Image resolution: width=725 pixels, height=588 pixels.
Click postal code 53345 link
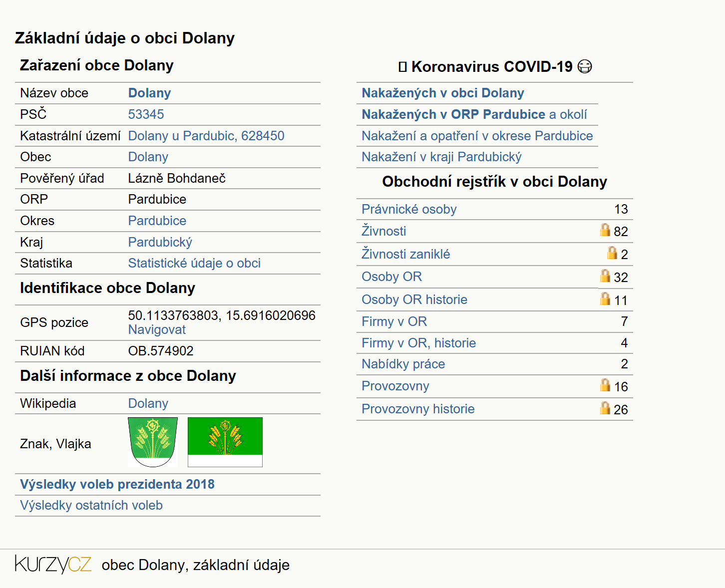(146, 114)
